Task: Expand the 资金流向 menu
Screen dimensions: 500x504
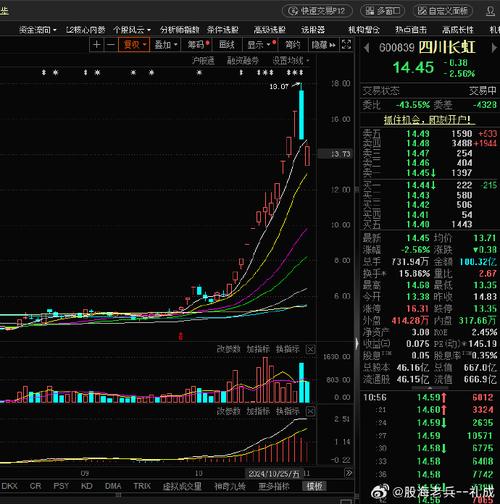Action: tap(37, 30)
